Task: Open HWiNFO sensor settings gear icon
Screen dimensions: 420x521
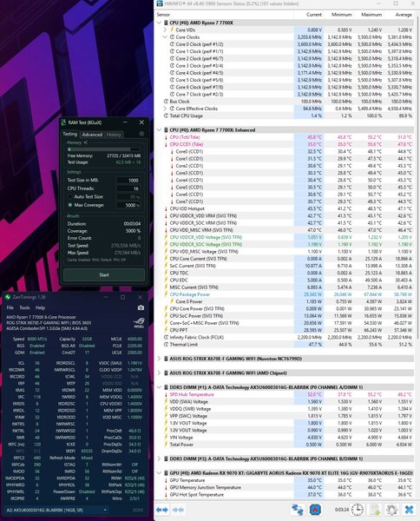Action: pyautogui.click(x=391, y=510)
